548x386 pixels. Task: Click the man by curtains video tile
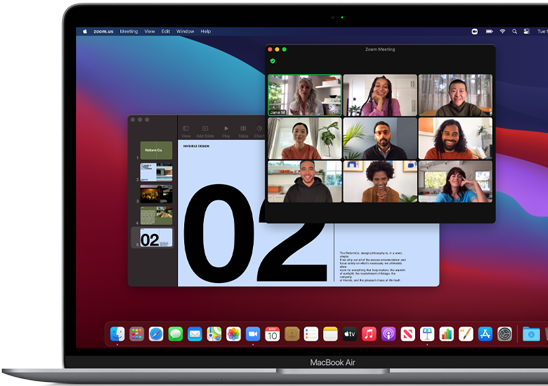455,95
